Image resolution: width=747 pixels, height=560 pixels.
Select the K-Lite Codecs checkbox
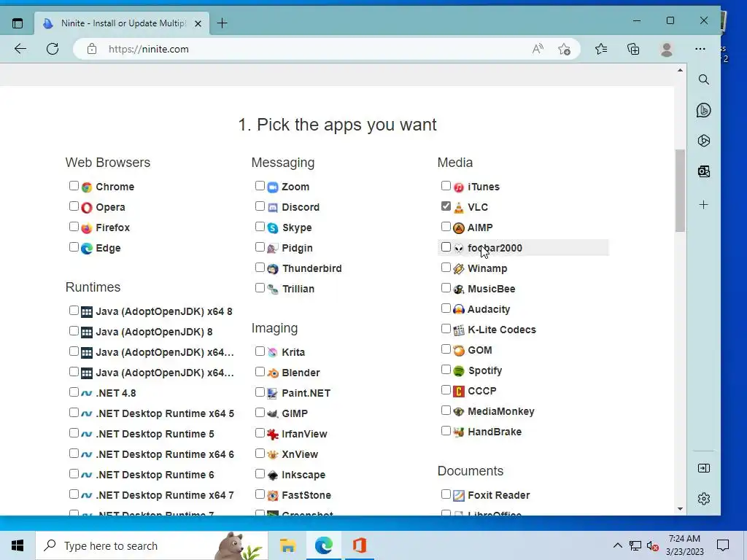(446, 329)
